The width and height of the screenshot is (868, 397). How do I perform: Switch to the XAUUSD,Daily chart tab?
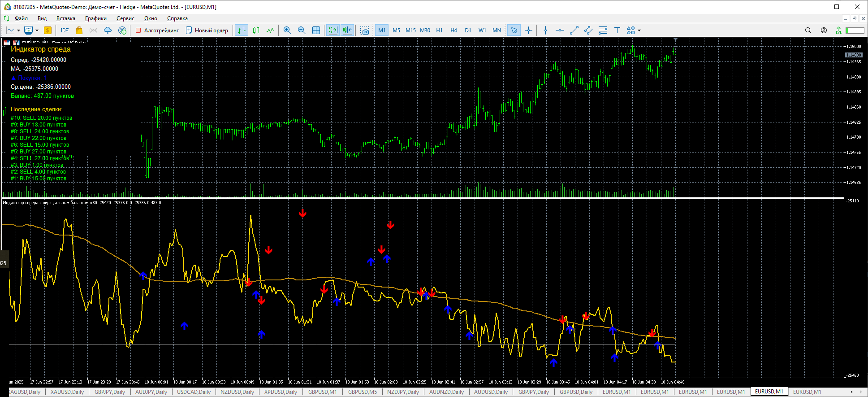tap(67, 392)
